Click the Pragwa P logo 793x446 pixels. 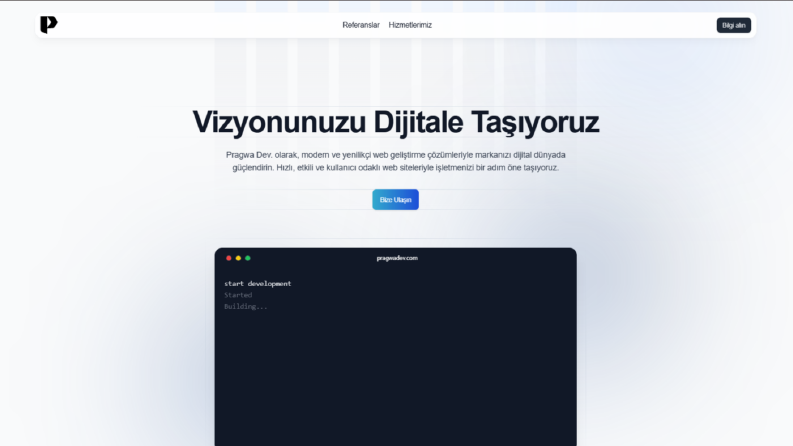tap(49, 25)
